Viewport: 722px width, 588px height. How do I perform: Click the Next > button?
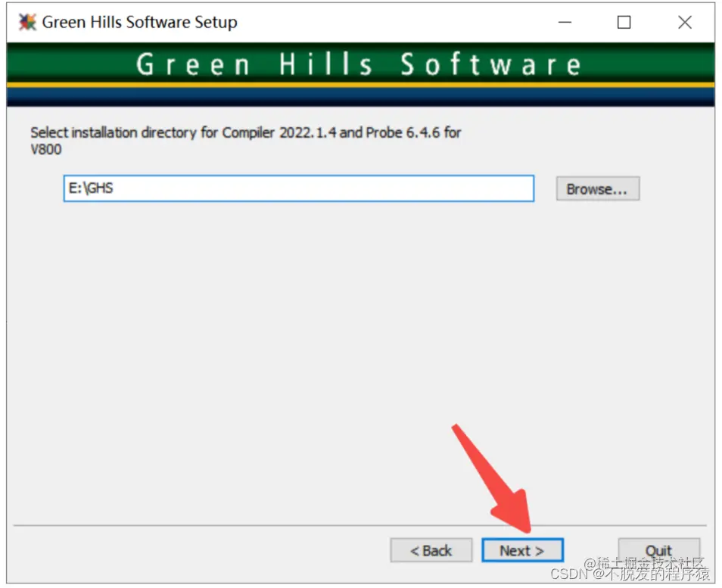coord(522,549)
